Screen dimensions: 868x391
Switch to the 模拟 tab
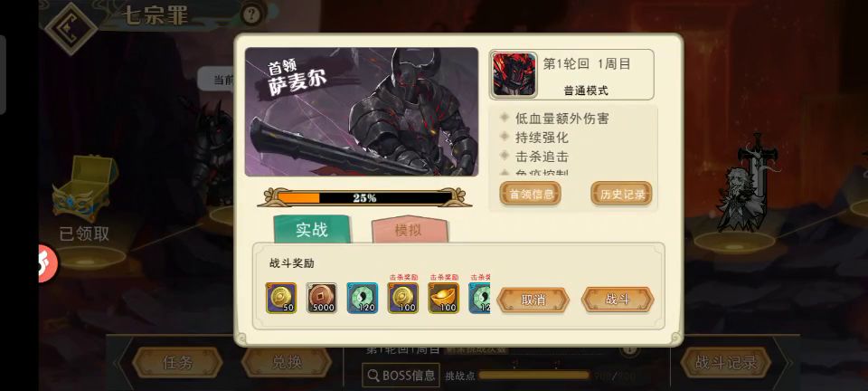tap(409, 229)
